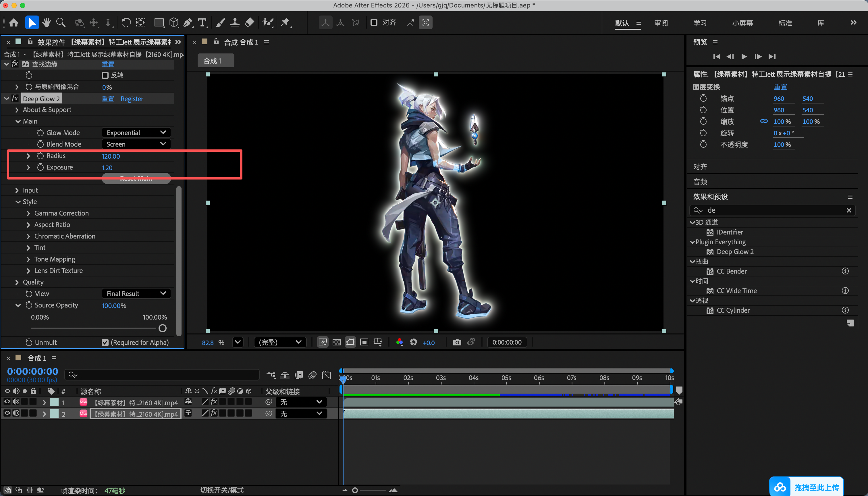Select the Rectangle shape tool
This screenshot has width=868, height=496.
159,23
